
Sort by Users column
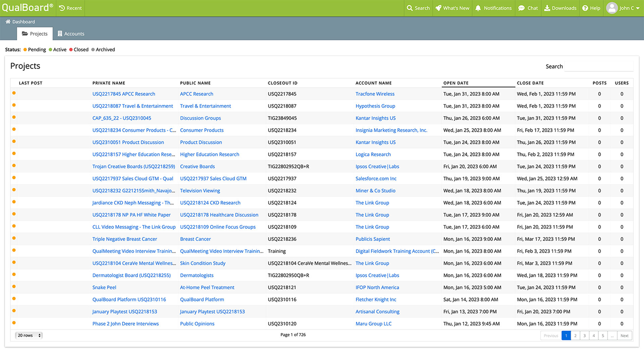pos(622,83)
